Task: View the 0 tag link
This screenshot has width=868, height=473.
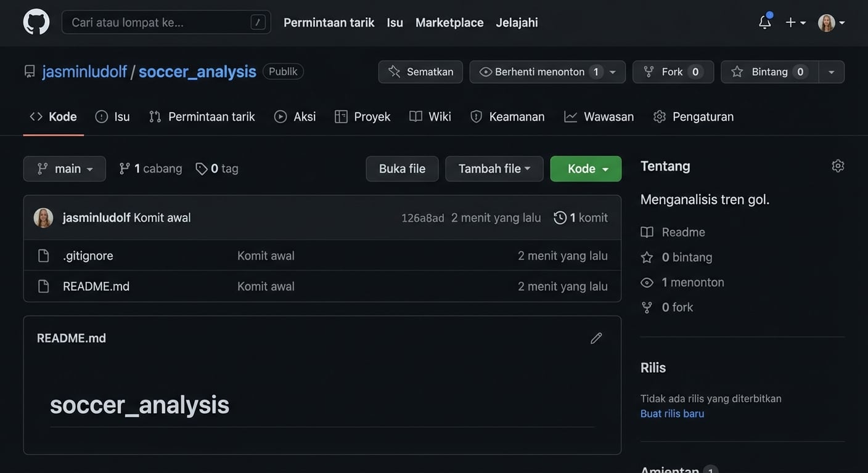Action: pyautogui.click(x=217, y=169)
